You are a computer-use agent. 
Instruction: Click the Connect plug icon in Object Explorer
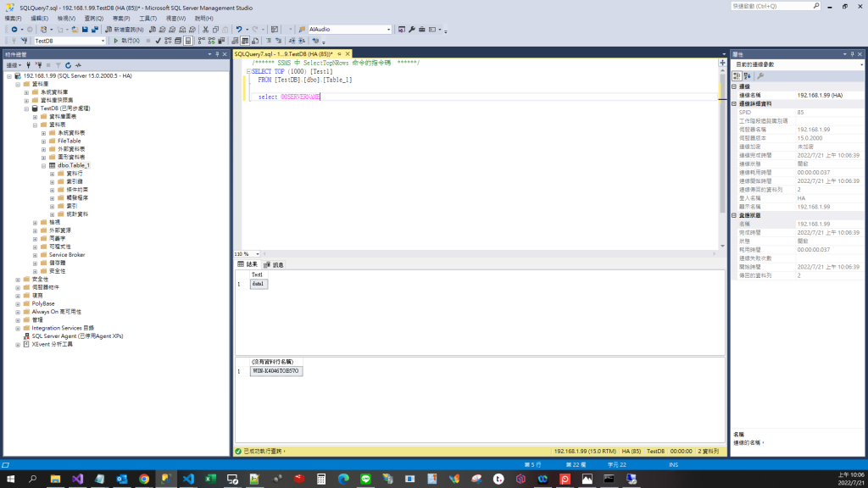click(29, 65)
